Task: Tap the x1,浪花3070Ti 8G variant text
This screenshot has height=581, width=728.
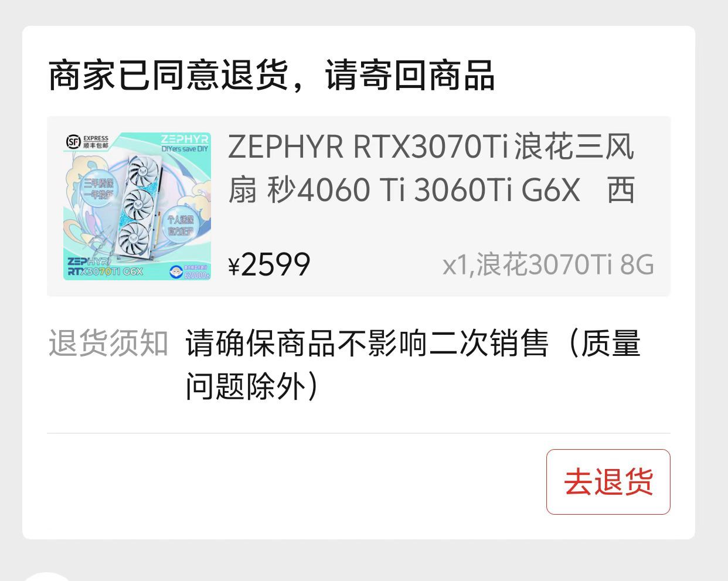Action: [x=548, y=265]
